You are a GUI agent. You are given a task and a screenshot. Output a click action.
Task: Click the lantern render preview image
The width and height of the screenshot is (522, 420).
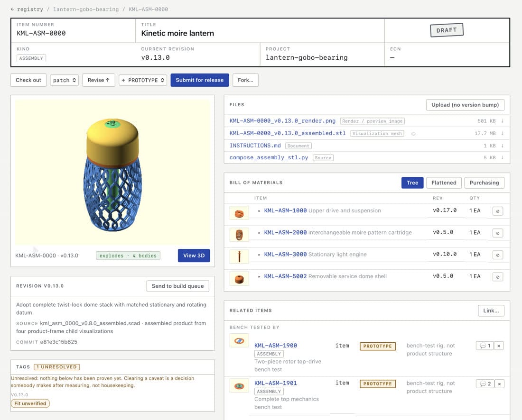coord(112,173)
